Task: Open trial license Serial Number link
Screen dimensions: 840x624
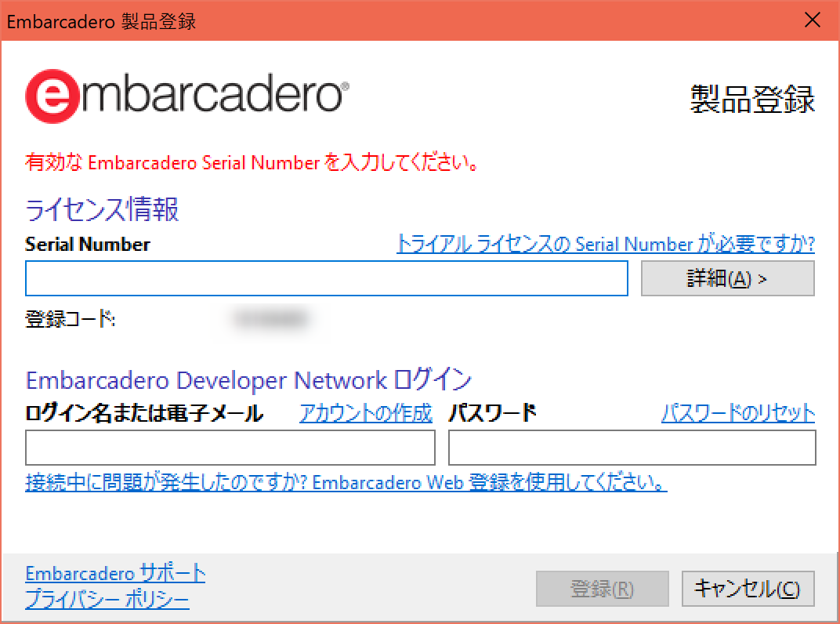Action: click(x=606, y=244)
